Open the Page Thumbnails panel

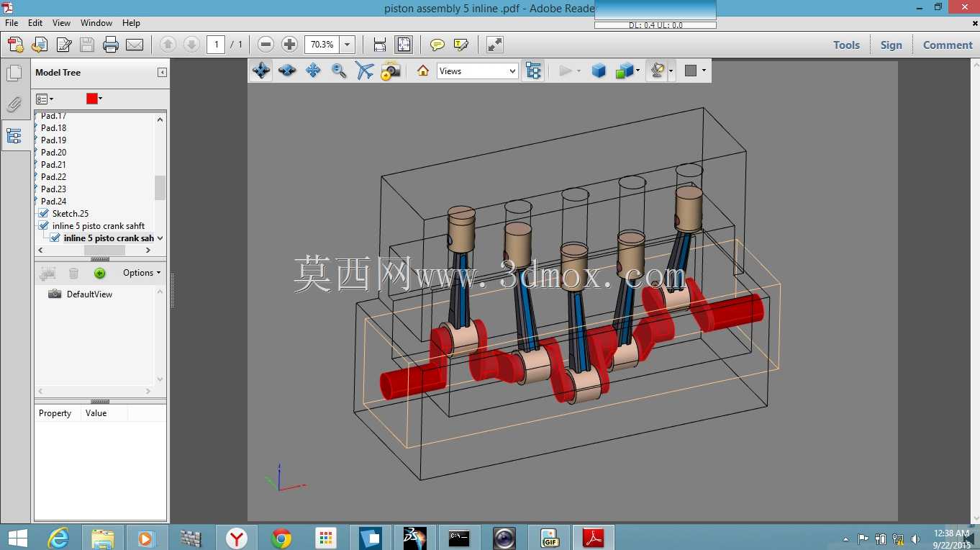[14, 73]
